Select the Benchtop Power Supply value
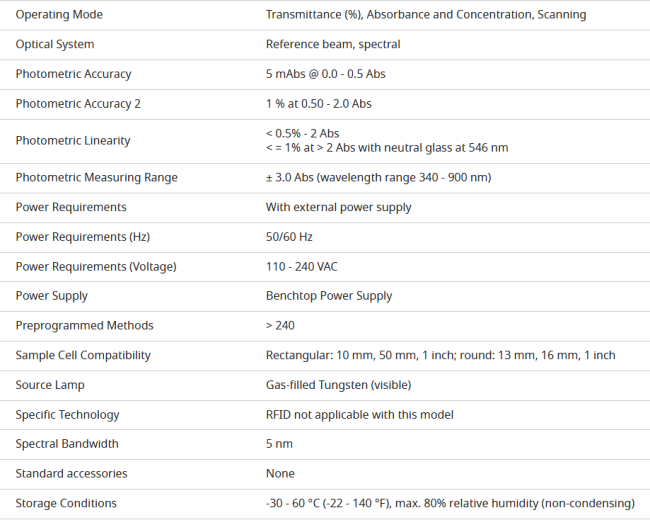The image size is (650, 520). 329,296
